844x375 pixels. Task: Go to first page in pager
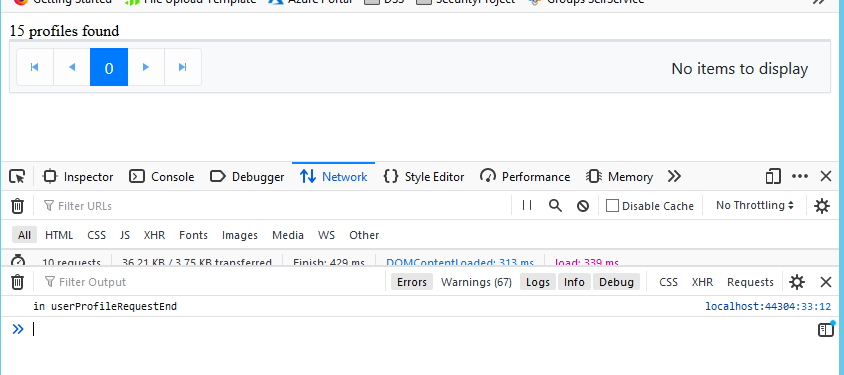point(35,67)
